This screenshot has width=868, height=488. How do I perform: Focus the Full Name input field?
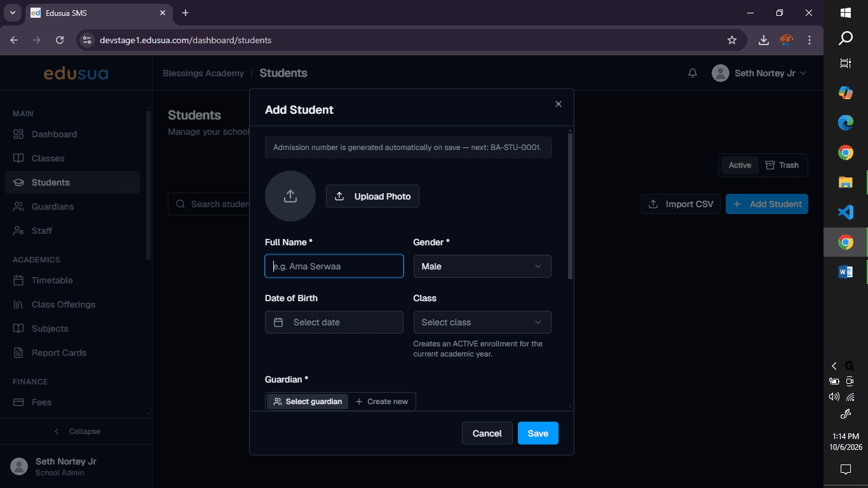(334, 266)
